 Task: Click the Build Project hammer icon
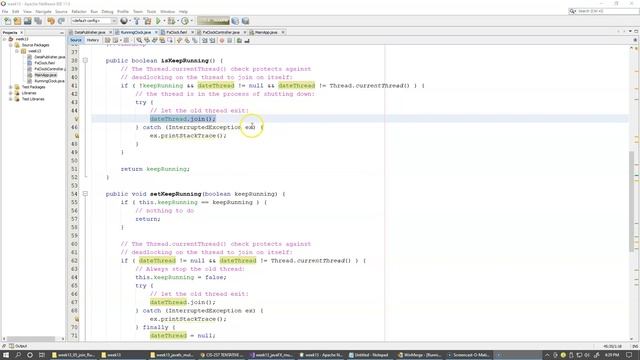pyautogui.click(x=137, y=21)
